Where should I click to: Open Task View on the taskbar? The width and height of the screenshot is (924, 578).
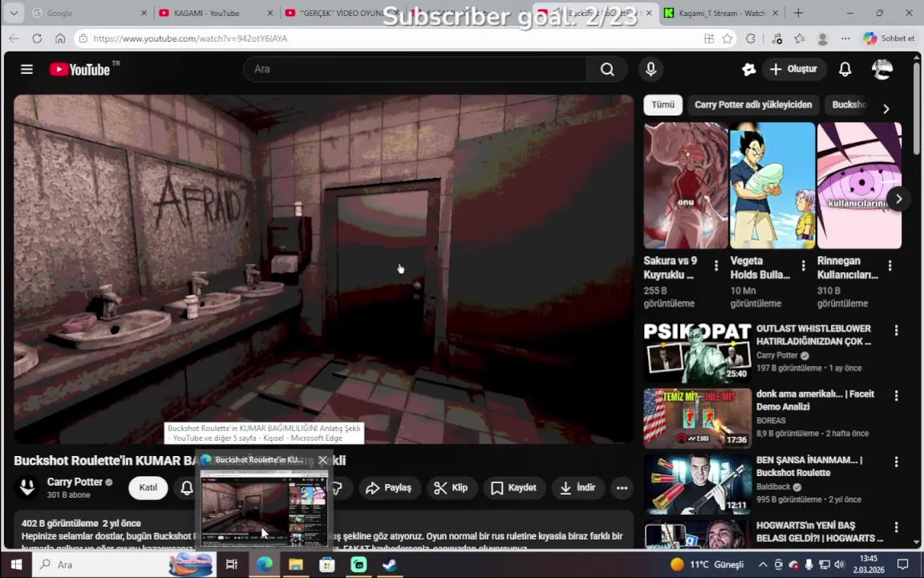pos(232,564)
